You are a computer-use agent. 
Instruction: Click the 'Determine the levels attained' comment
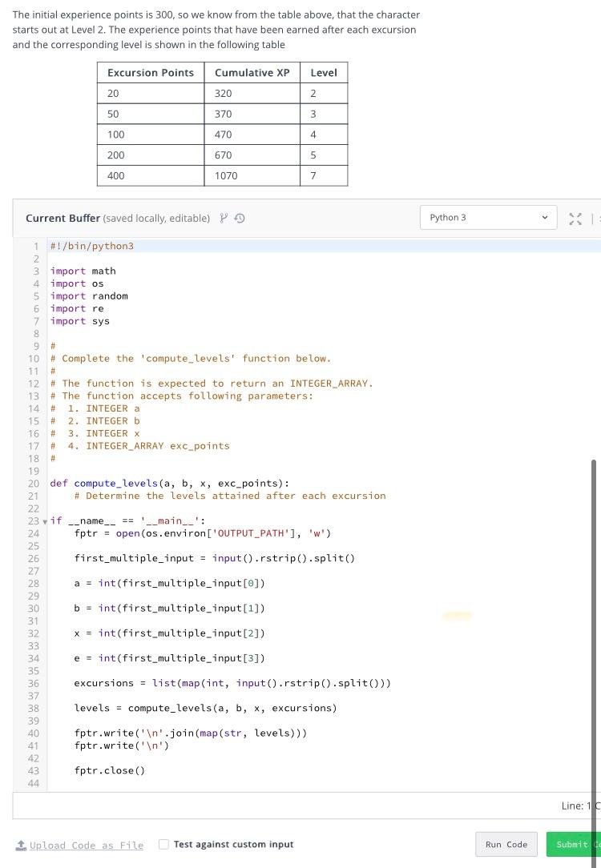point(230,496)
